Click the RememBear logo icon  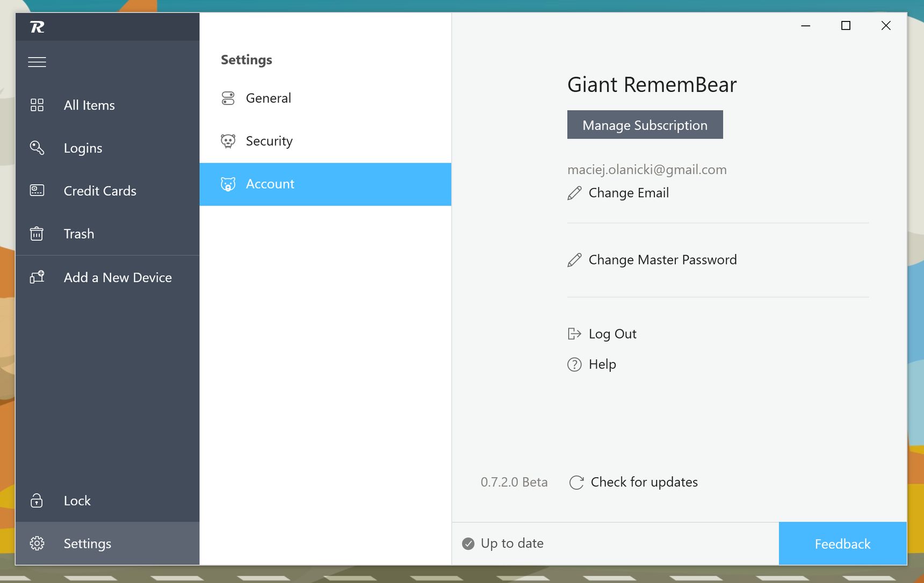click(x=37, y=27)
